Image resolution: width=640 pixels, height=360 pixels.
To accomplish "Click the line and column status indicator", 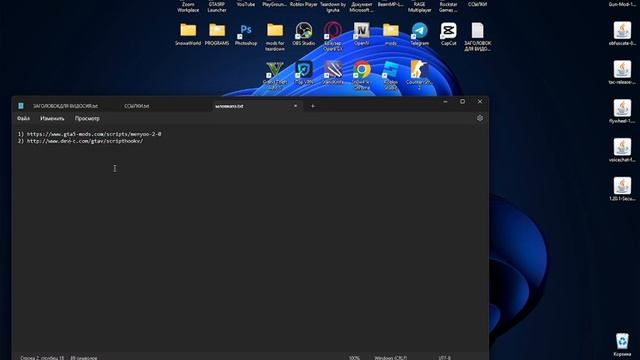I will [x=42, y=358].
